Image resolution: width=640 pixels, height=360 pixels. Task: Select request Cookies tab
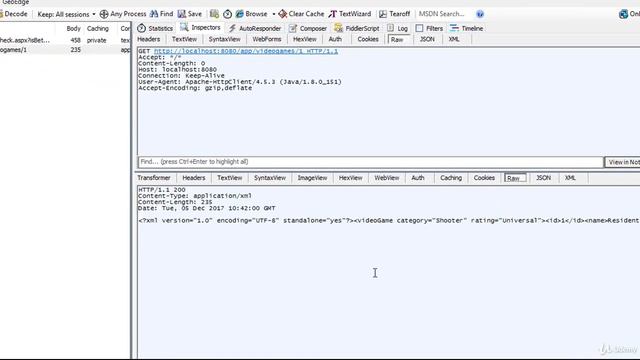[368, 39]
